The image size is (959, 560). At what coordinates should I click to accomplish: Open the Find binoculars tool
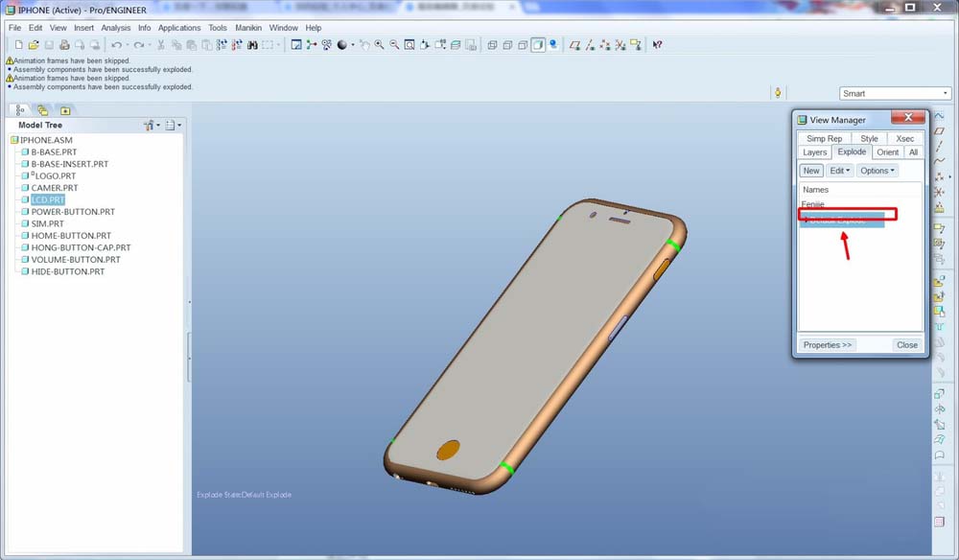[252, 45]
